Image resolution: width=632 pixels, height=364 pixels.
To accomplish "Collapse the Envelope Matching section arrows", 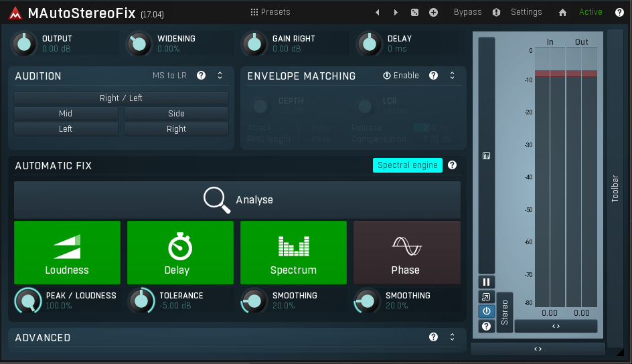I will tap(452, 76).
